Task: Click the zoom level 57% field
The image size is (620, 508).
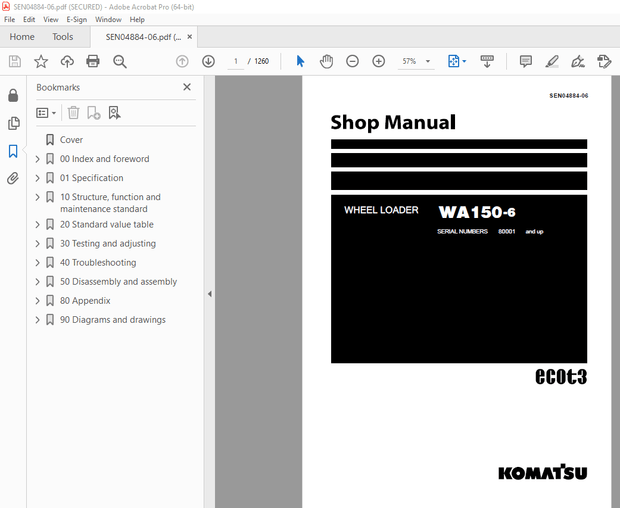Action: (409, 61)
